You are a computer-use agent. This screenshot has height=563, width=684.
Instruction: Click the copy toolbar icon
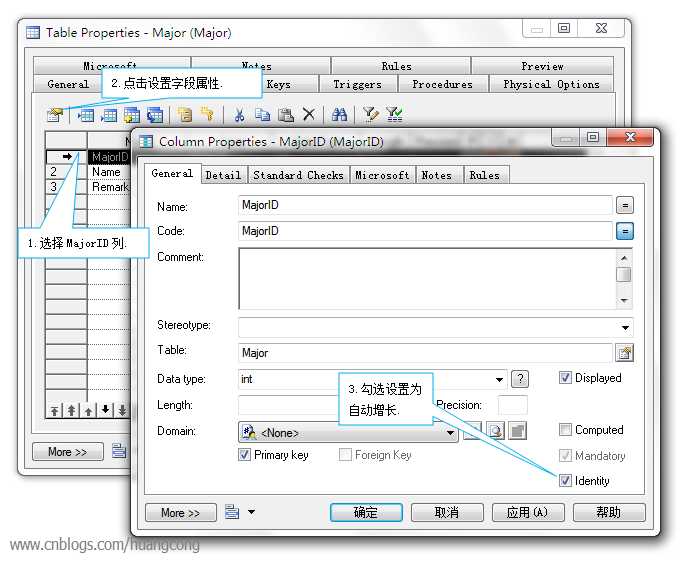263,115
